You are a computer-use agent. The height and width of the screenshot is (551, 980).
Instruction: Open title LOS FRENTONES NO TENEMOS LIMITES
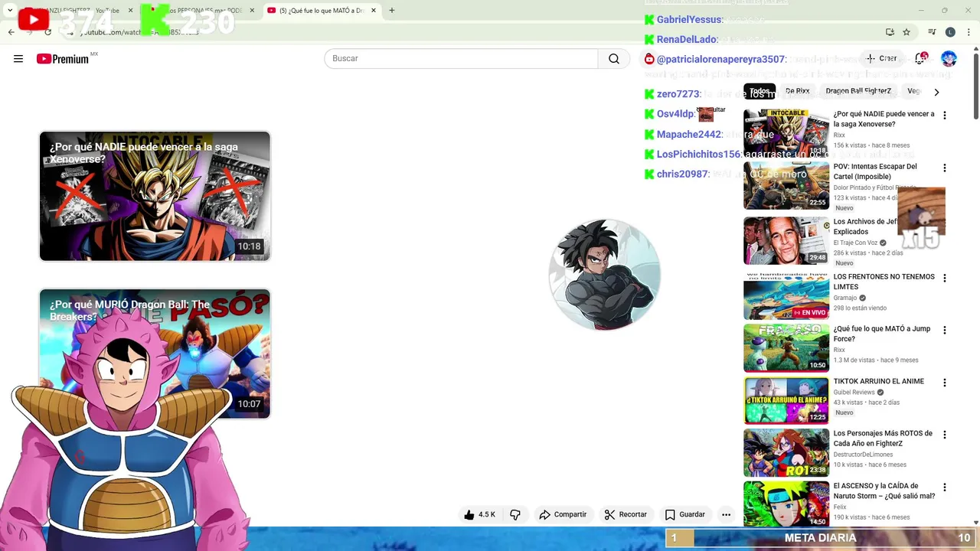(x=884, y=282)
